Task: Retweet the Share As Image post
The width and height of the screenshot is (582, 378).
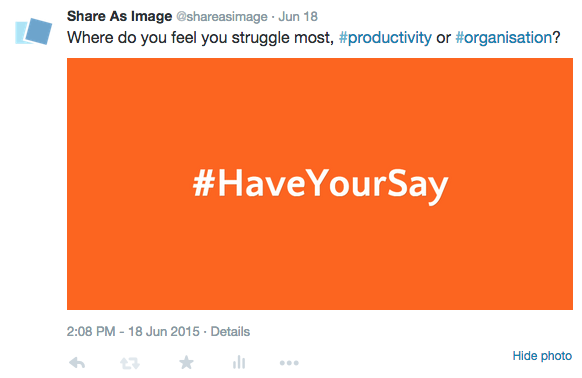Action: (x=130, y=363)
